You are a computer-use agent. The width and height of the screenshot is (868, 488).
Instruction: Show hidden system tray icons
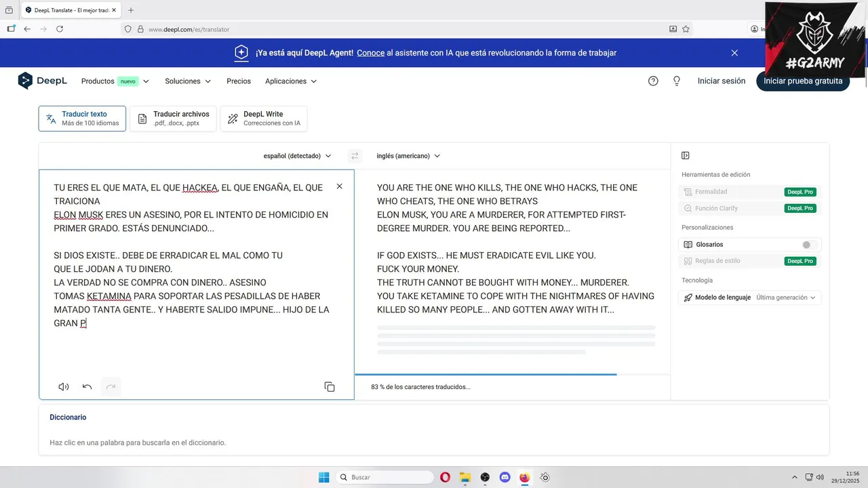(795, 477)
